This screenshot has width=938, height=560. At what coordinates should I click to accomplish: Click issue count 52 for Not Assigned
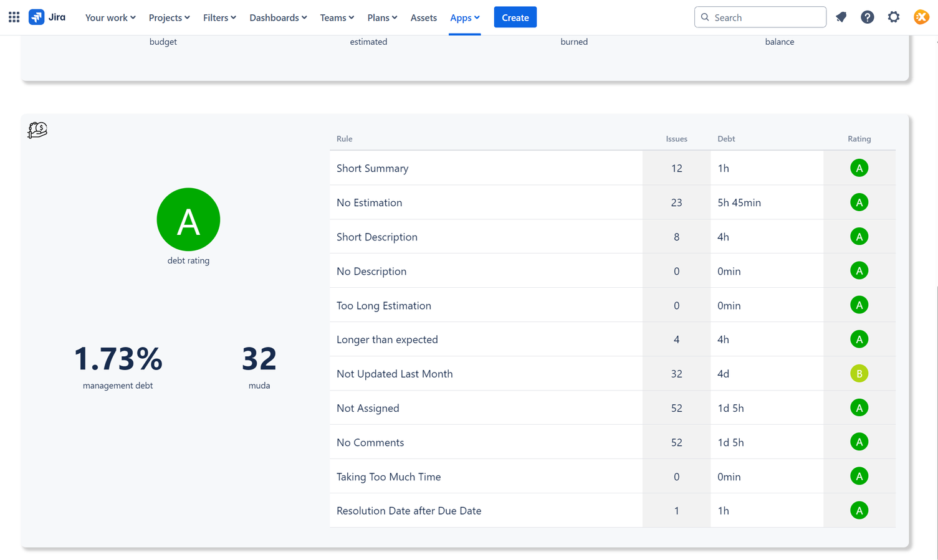pyautogui.click(x=676, y=408)
